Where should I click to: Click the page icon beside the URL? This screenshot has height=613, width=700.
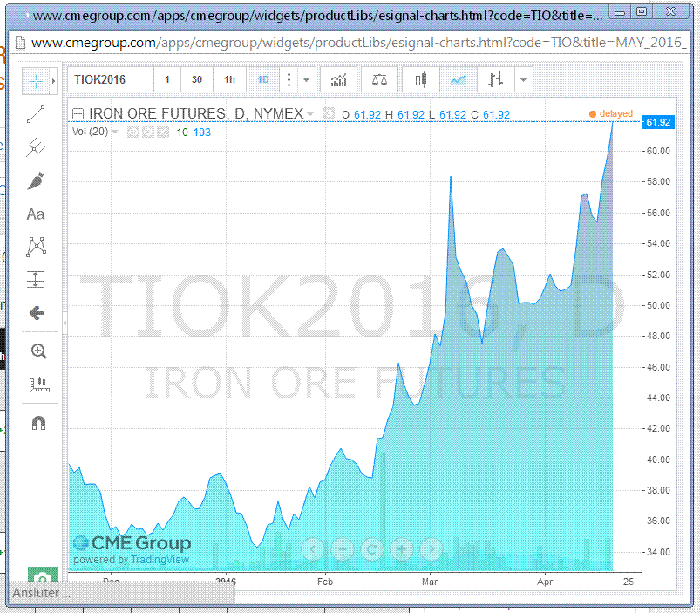(21, 43)
